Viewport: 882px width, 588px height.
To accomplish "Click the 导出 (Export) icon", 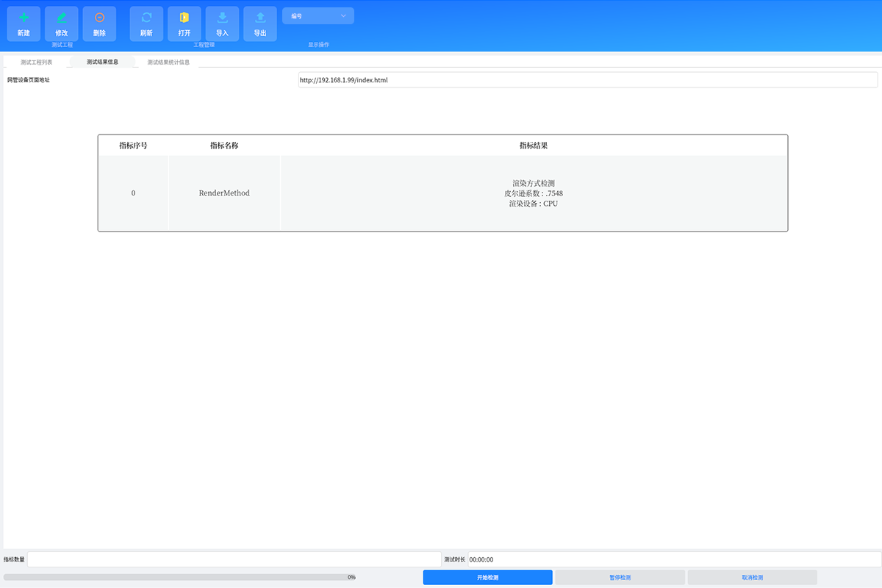I will [260, 24].
